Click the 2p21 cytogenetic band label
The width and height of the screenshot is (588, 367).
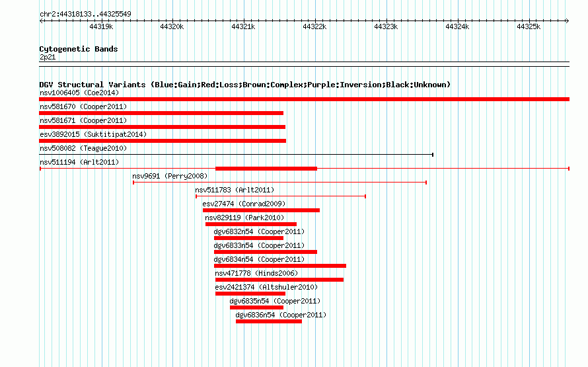(48, 57)
